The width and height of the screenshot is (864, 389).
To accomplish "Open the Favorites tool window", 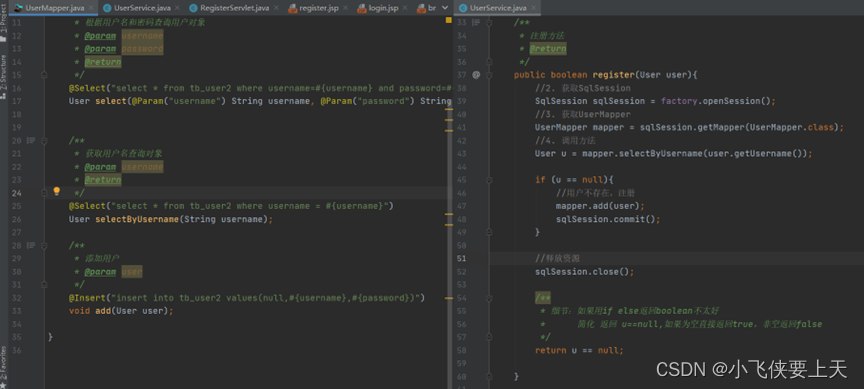I will [4, 366].
